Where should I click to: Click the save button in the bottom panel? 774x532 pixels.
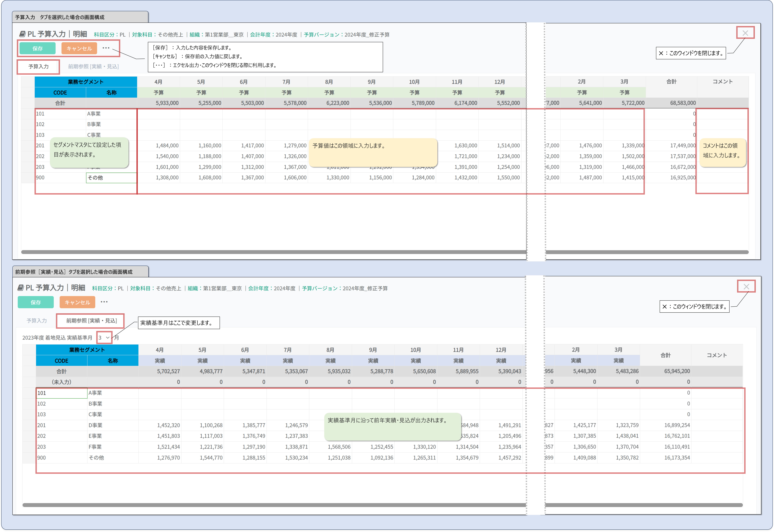point(36,302)
